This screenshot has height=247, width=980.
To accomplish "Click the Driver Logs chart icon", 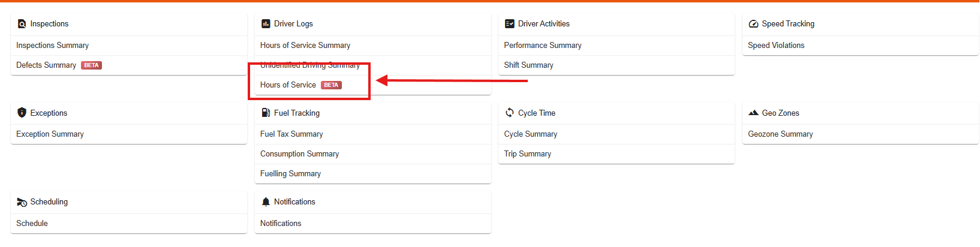I will (266, 24).
